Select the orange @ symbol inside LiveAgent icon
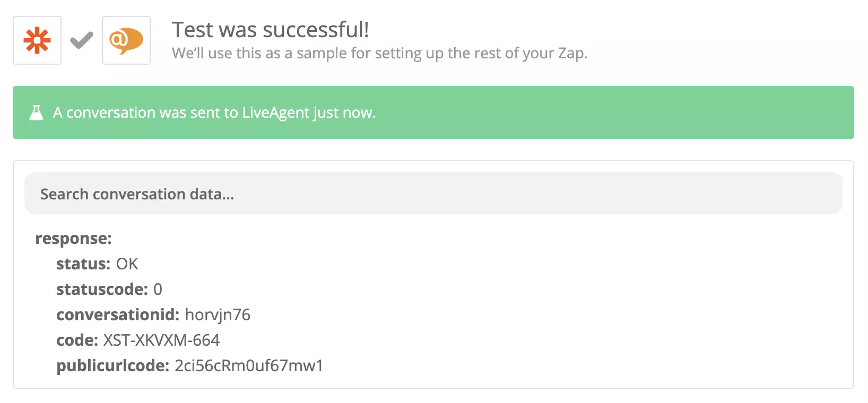The image size is (868, 403). pyautogui.click(x=121, y=37)
